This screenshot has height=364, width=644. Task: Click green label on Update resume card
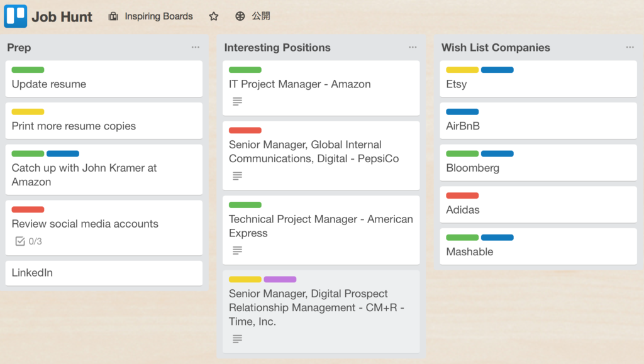pyautogui.click(x=28, y=70)
